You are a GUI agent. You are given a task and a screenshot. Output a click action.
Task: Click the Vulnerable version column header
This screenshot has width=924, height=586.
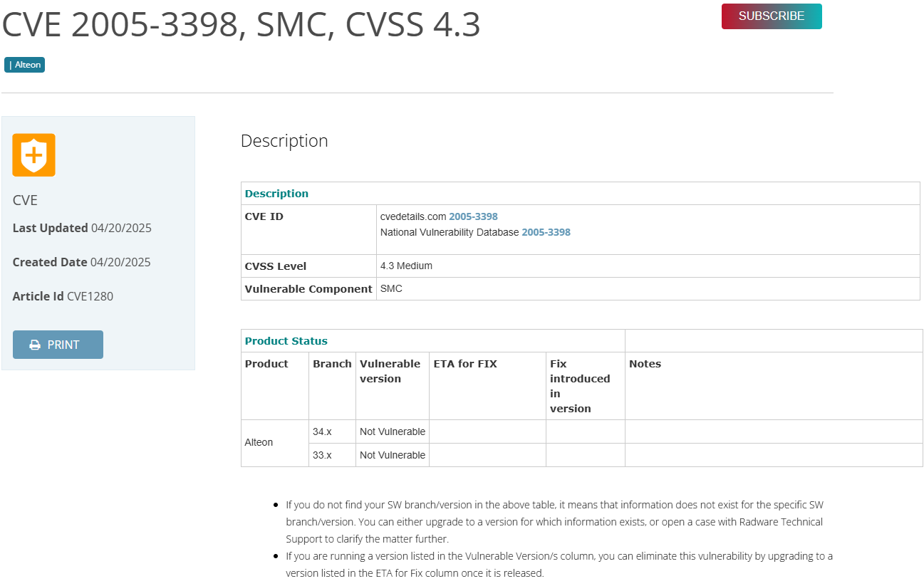pos(390,371)
